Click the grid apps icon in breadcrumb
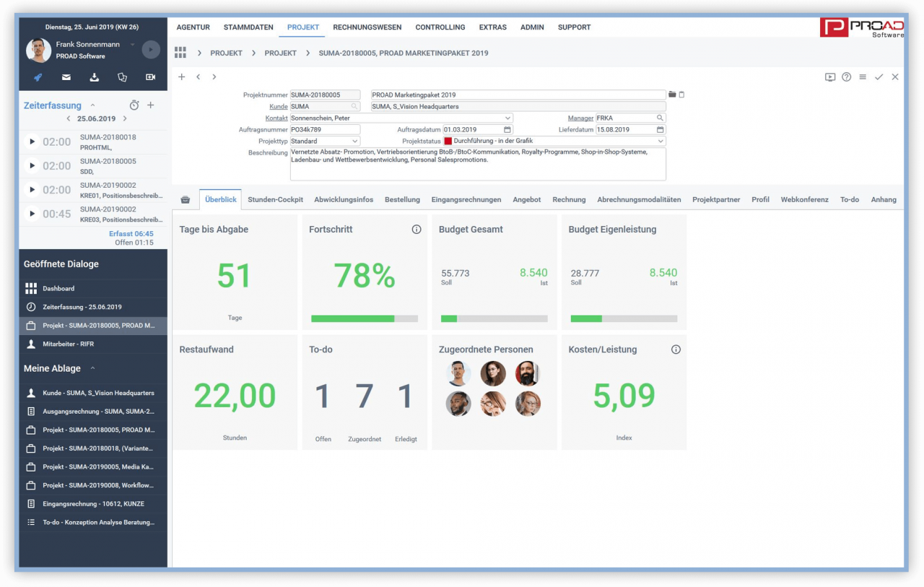The width and height of the screenshot is (924, 587). (180, 53)
